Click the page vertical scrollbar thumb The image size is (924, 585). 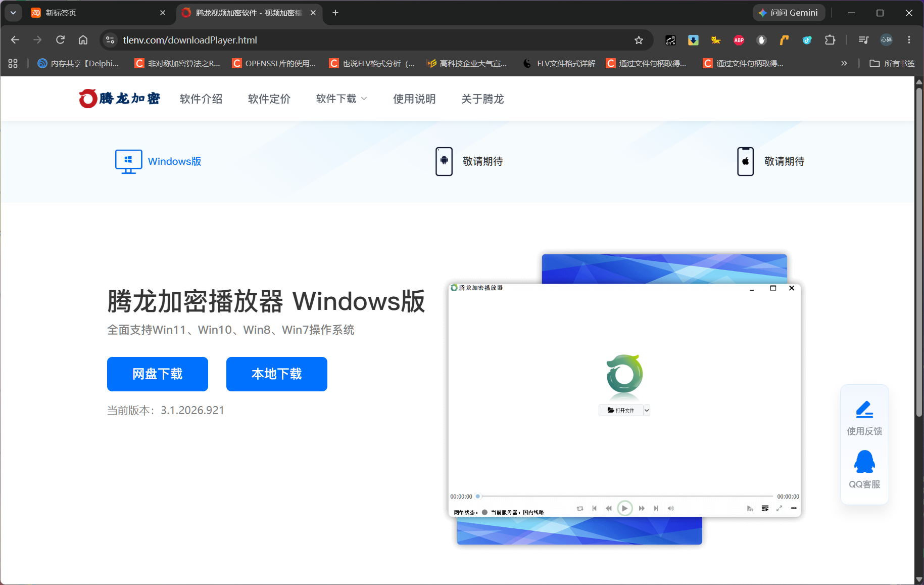click(919, 252)
